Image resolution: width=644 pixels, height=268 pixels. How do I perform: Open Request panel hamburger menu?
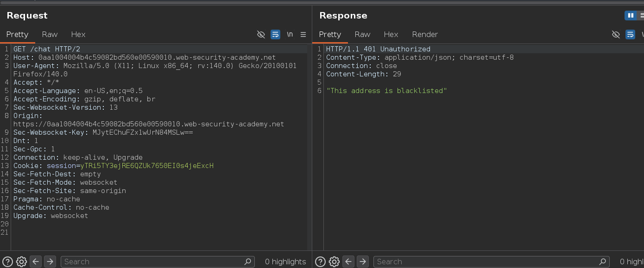pyautogui.click(x=303, y=34)
